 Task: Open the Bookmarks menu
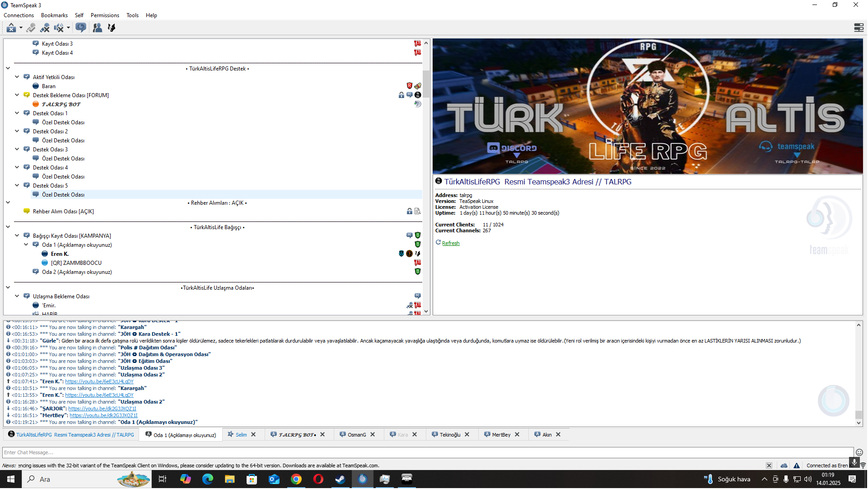point(54,15)
